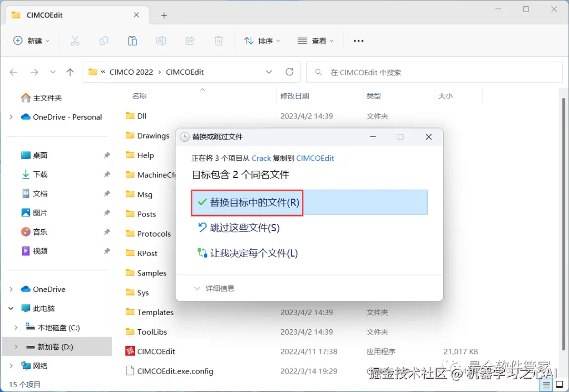
Task: Open the 排序 (Sort) dropdown
Action: (x=262, y=41)
